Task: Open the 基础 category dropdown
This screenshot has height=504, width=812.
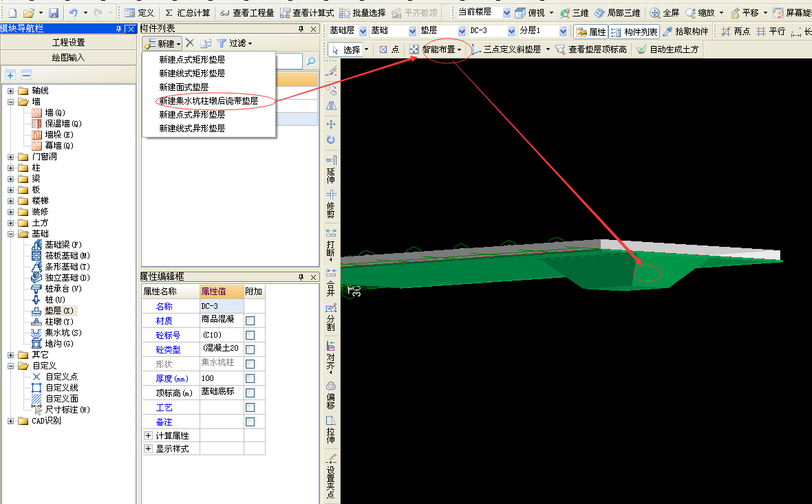Action: point(412,31)
